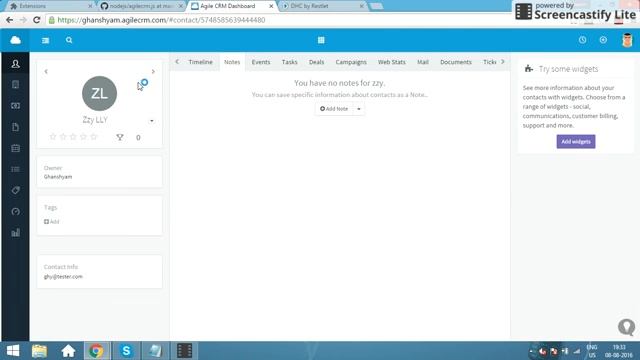Open Tasks list icon in sidebar
Image resolution: width=640 pixels, height=360 pixels.
pyautogui.click(x=16, y=169)
